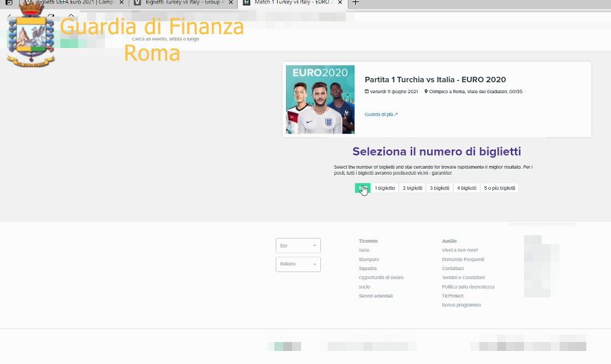The height and width of the screenshot is (364, 611).
Task: Select 5 o più biglietti
Action: coord(499,188)
